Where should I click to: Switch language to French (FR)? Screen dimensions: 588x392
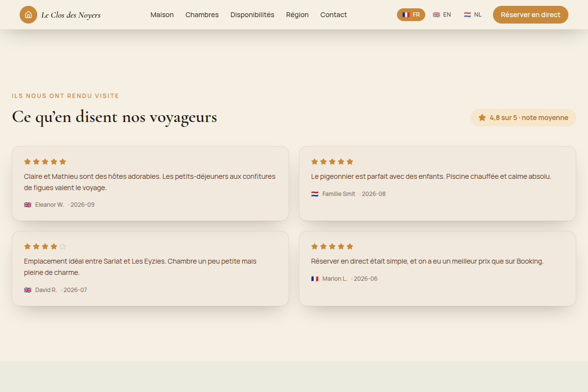[411, 15]
